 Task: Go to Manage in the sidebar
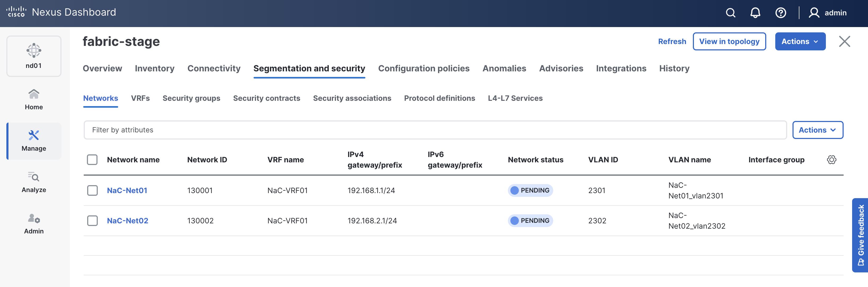(34, 141)
